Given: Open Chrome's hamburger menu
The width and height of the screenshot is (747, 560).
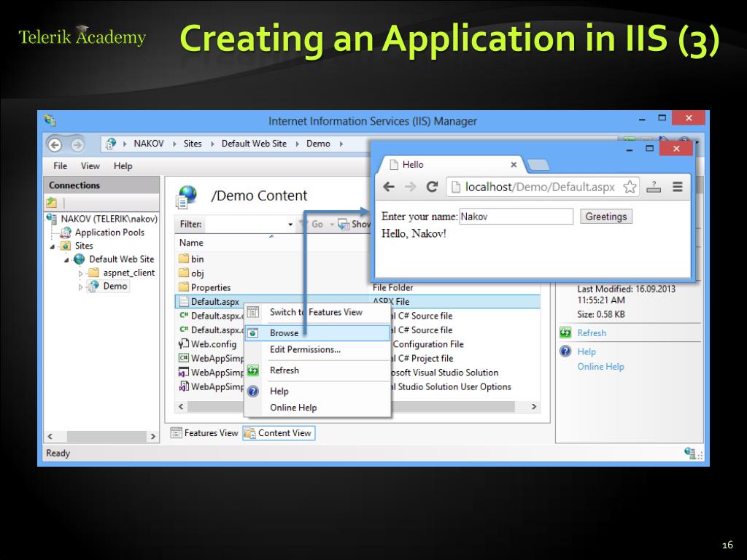Looking at the screenshot, I should (x=678, y=187).
